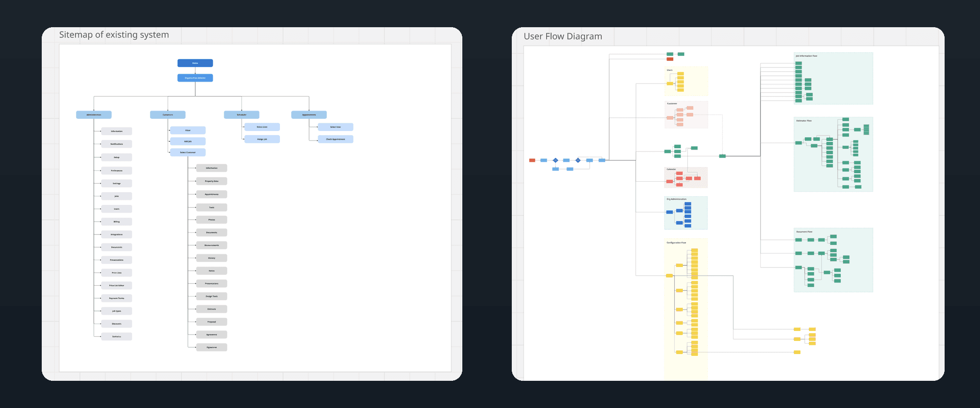Click the 'User Flow Diagram' title
The height and width of the screenshot is (408, 980).
click(563, 36)
